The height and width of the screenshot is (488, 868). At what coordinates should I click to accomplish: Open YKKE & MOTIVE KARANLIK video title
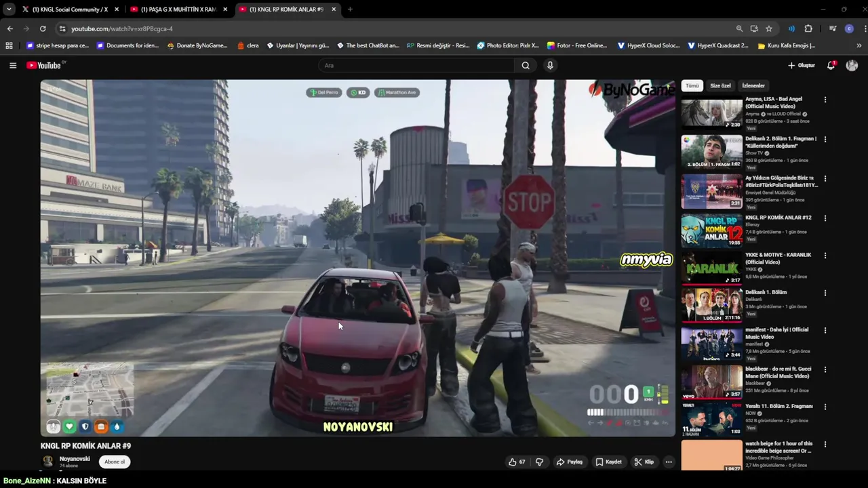pos(778,258)
